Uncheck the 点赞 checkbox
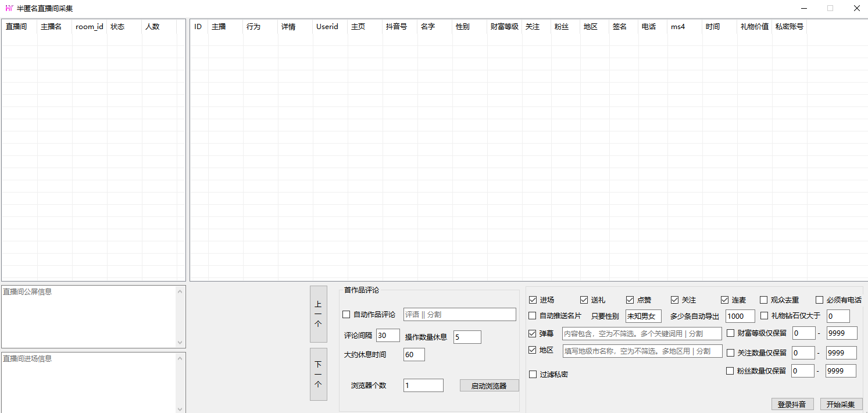 (x=630, y=300)
